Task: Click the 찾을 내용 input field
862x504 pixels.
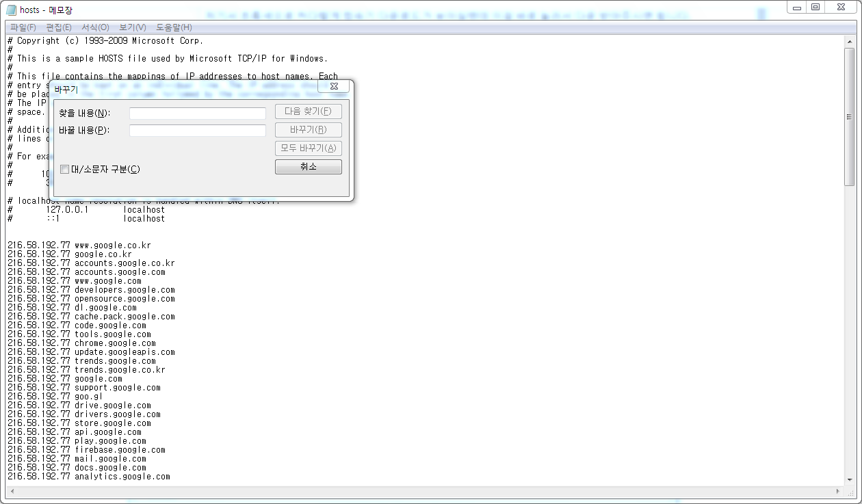Action: pos(198,114)
